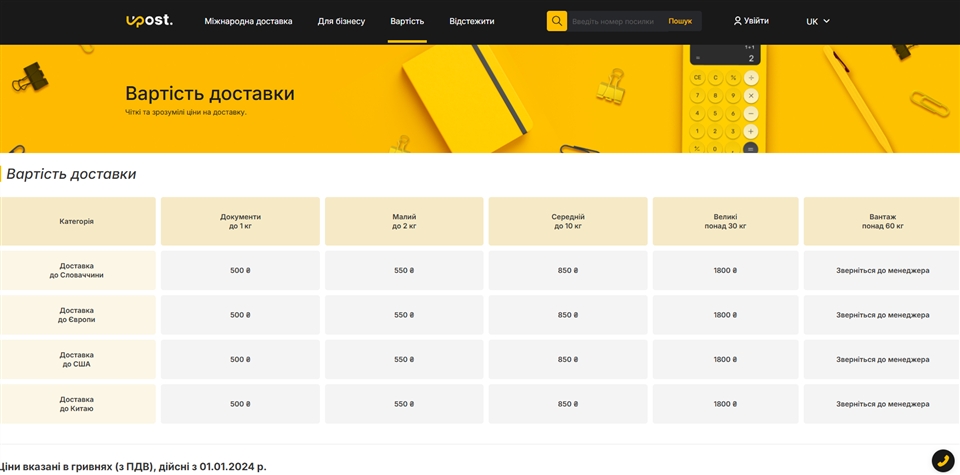Click the parcel number input field
Screen dimensions: 960x475
point(613,21)
